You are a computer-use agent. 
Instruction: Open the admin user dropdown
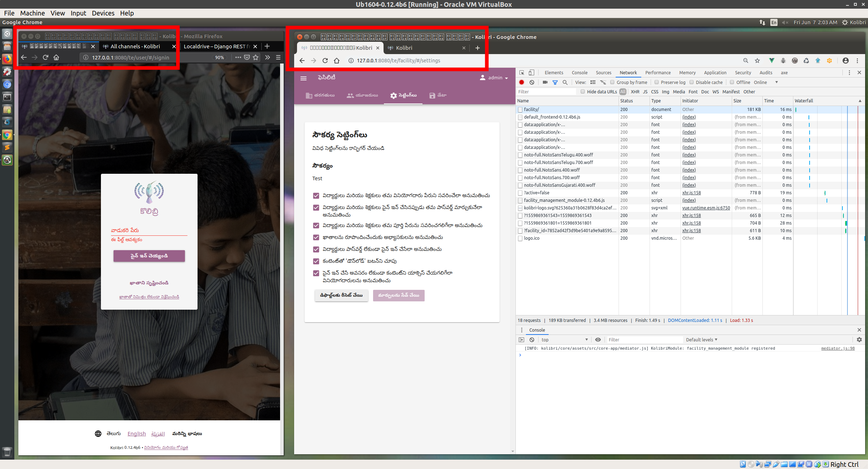tap(494, 78)
